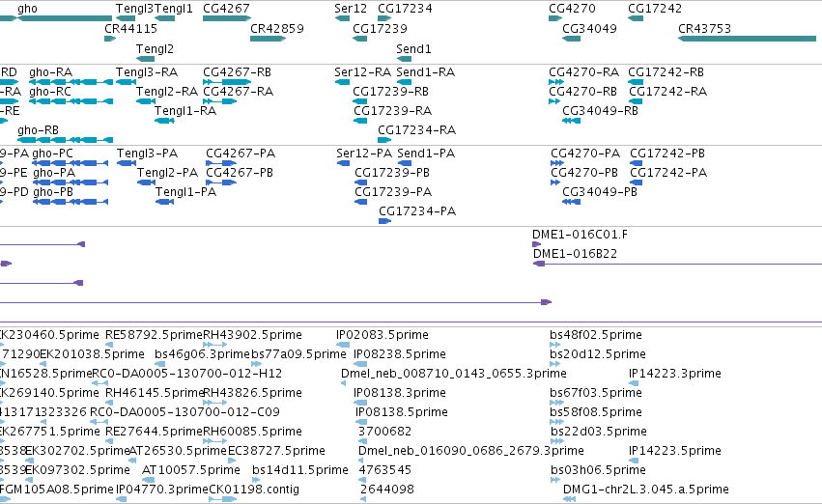Select the CG4270 gene label

(572, 9)
